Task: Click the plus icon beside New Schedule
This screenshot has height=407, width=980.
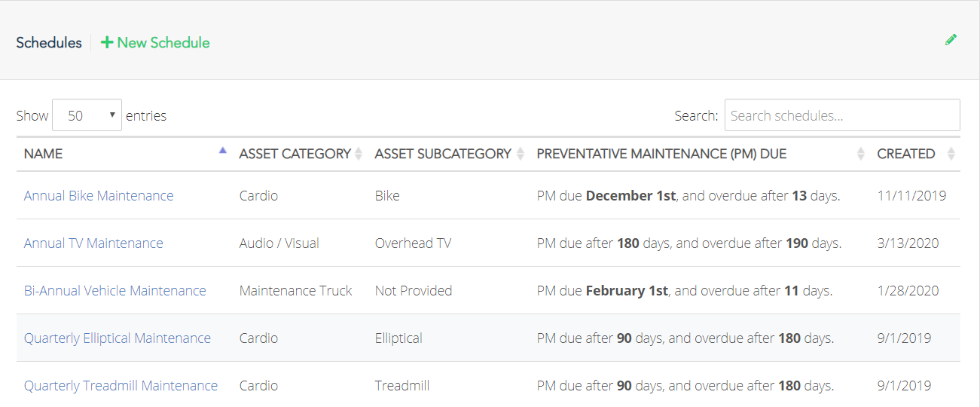Action: coord(107,43)
